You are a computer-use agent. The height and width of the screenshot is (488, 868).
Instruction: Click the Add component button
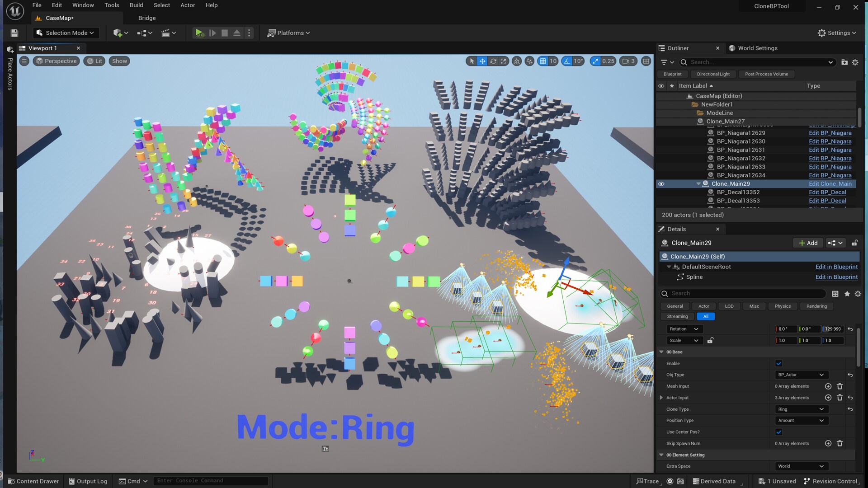tap(808, 243)
